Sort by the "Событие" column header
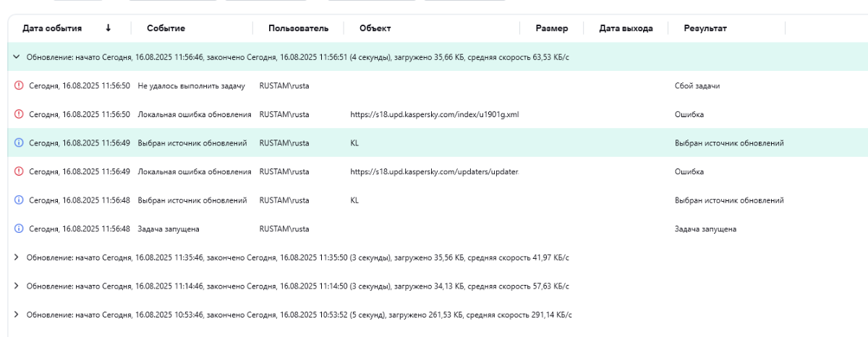Image resolution: width=868 pixels, height=337 pixels. 166,28
